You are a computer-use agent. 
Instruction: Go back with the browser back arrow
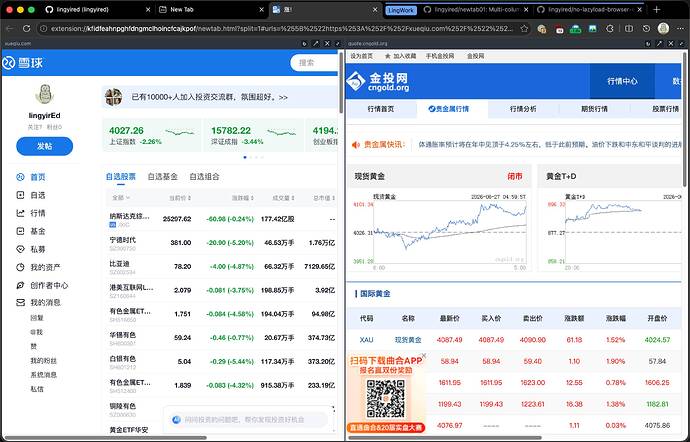click(x=10, y=29)
